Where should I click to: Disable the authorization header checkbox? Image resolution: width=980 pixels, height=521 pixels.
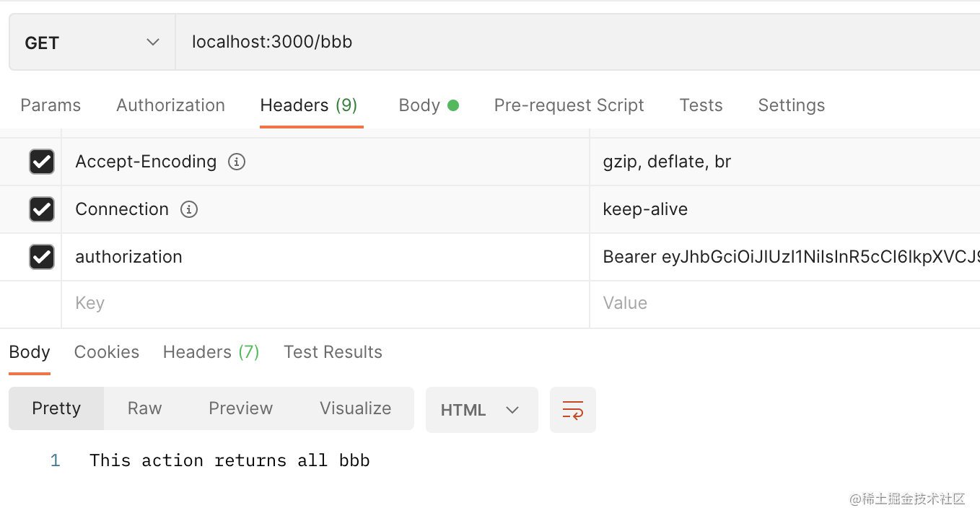pyautogui.click(x=42, y=257)
